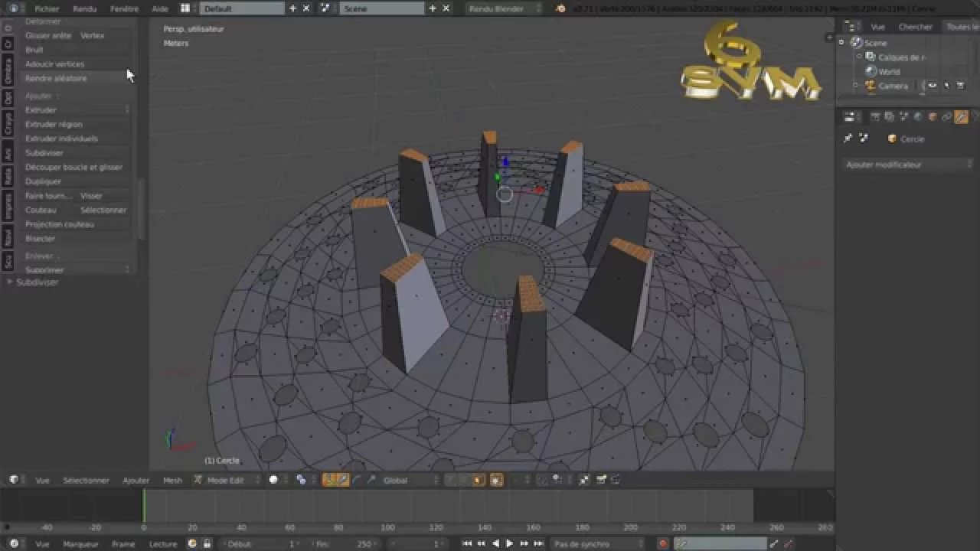Viewport: 980px width, 551px height.
Task: Open the Constraints properties chain icon
Action: [947, 117]
